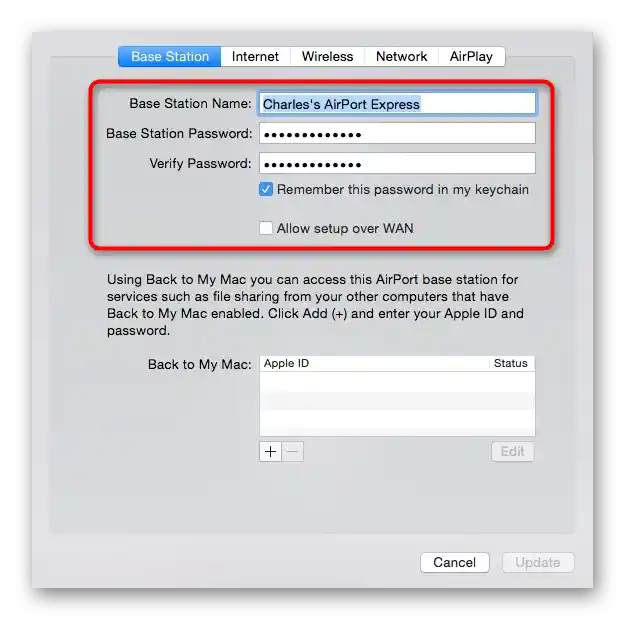Click the Base Station Name field
The height and width of the screenshot is (620, 625).
[x=397, y=104]
